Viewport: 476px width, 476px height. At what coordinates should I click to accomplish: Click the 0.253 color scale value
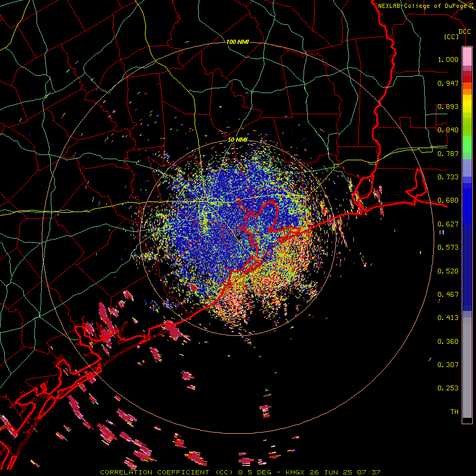[448, 388]
